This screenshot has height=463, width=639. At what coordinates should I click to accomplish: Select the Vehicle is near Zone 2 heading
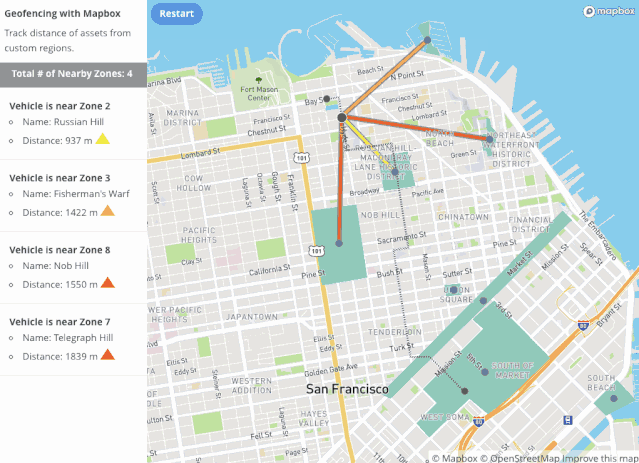pos(59,106)
